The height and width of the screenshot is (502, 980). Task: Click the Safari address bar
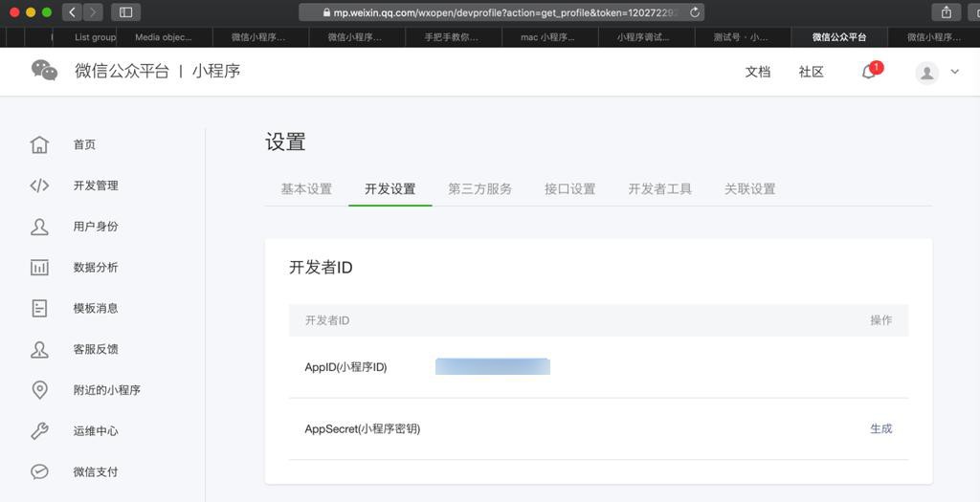pos(501,11)
